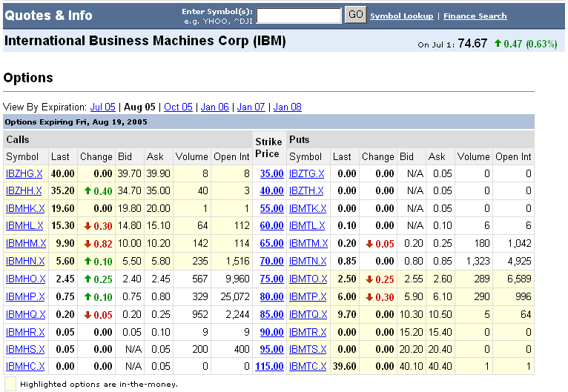Select the 70.00 strike price link
The image size is (568, 392).
(x=271, y=261)
